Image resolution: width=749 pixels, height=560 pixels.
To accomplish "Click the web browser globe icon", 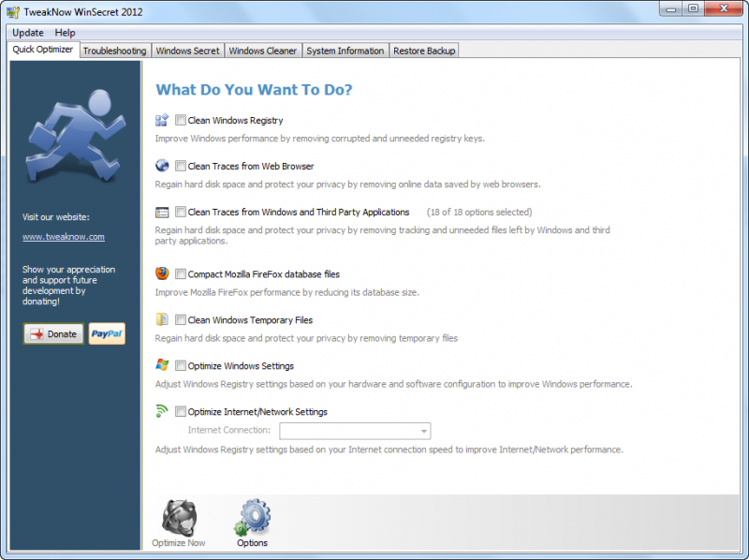I will (x=162, y=166).
